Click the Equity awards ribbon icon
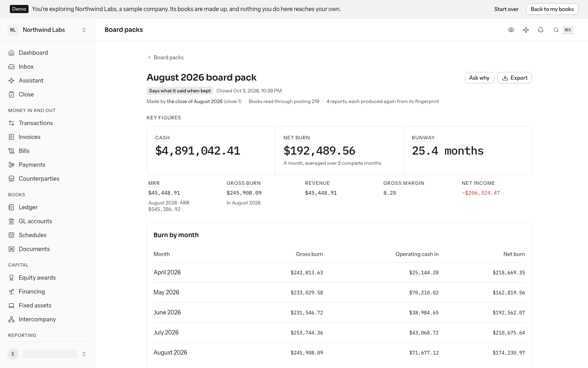Viewport: 588px width, 368px height. click(11, 278)
